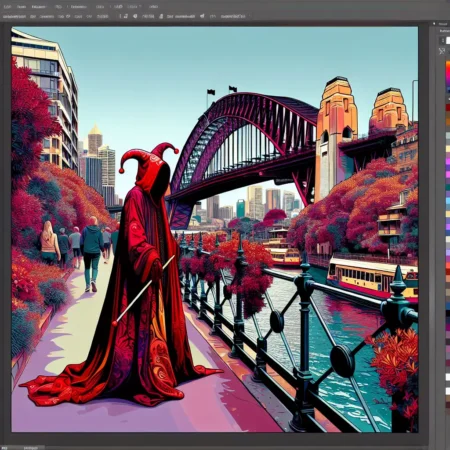Collapse the right panel using its top arrow
This screenshot has width=450, height=450.
[x=434, y=23]
